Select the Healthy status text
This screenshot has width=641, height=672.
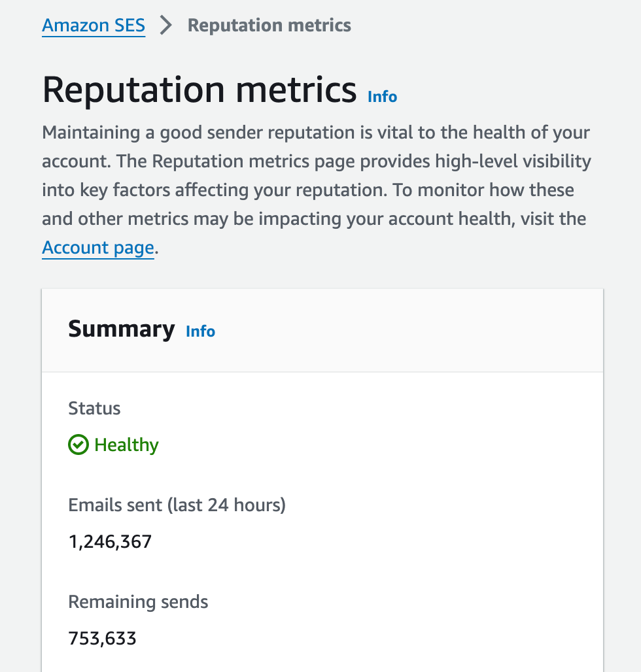click(x=126, y=445)
